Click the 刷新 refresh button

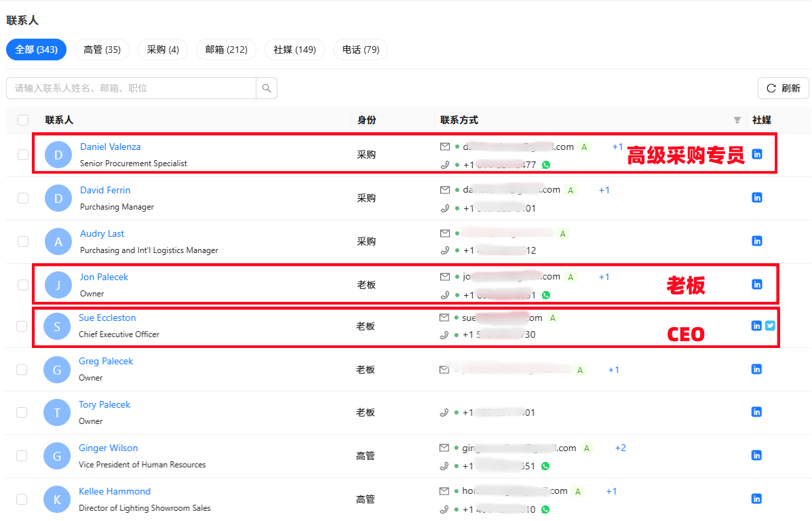783,88
